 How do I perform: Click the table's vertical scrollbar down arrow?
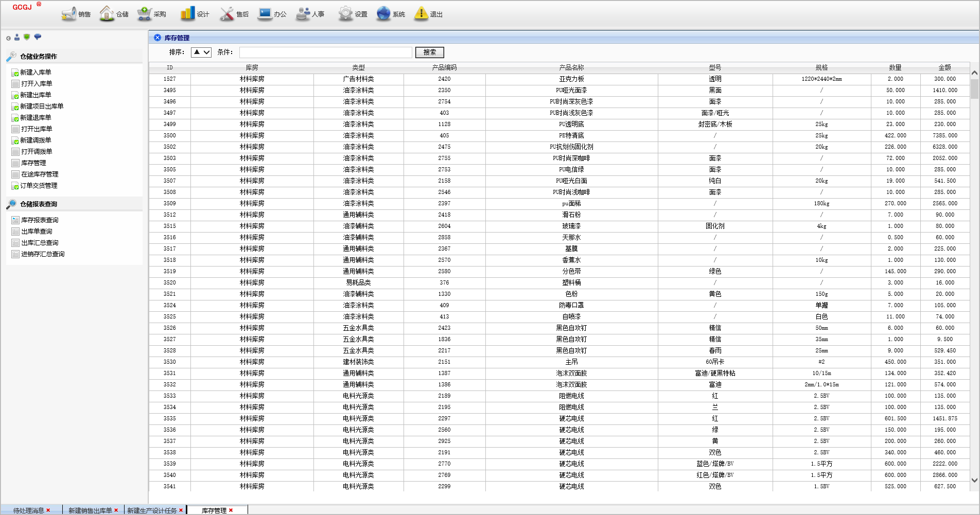click(x=974, y=480)
